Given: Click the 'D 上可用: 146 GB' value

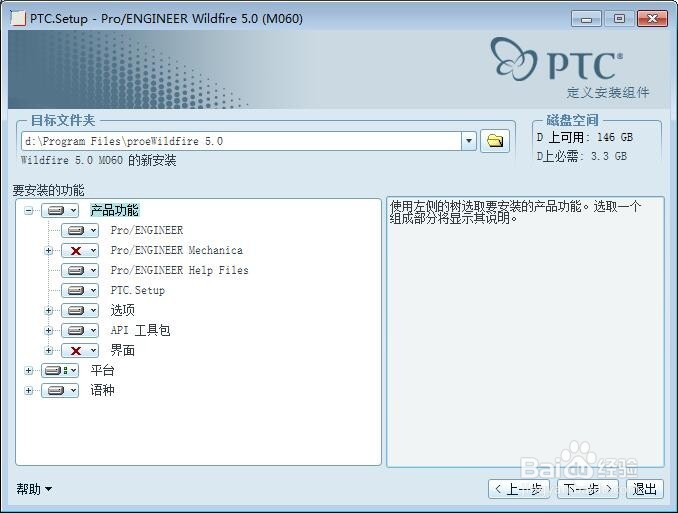Looking at the screenshot, I should 585,138.
